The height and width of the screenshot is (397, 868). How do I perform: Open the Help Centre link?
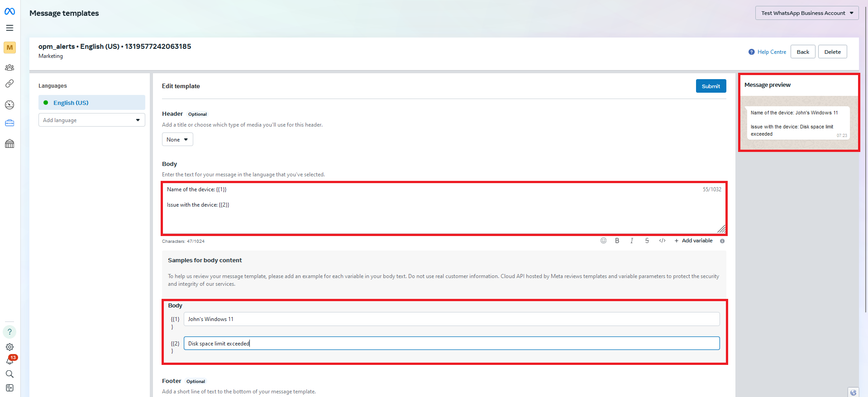point(772,52)
